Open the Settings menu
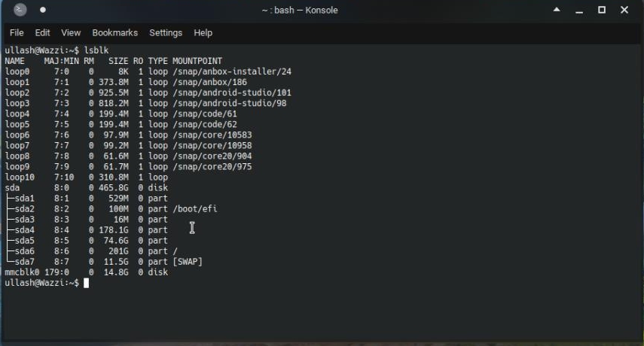The height and width of the screenshot is (346, 644). 166,33
